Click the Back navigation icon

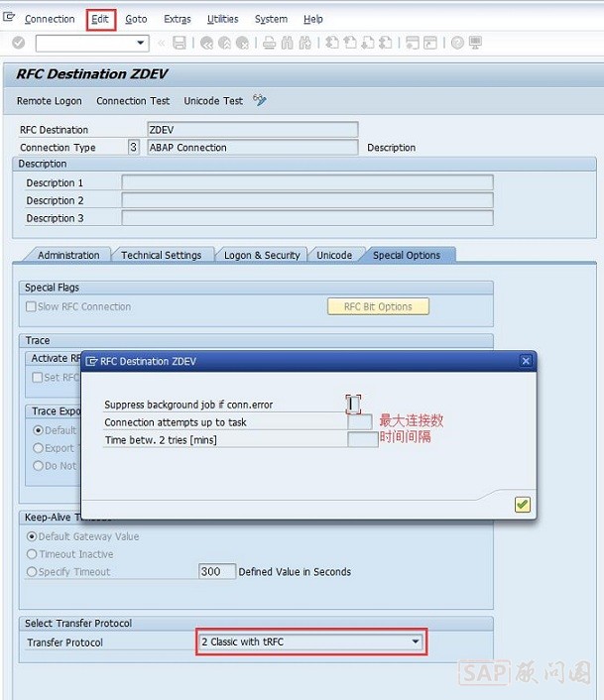coord(206,43)
